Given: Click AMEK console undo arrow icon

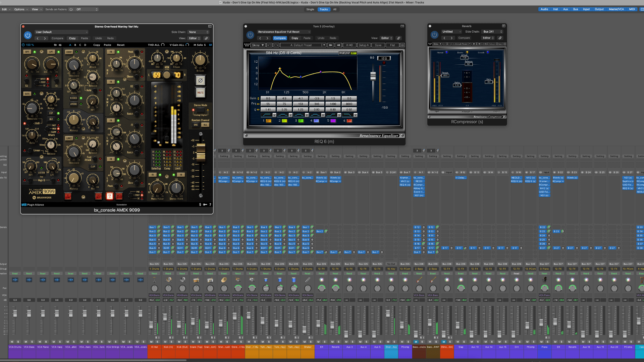Looking at the screenshot, I should 55,45.
